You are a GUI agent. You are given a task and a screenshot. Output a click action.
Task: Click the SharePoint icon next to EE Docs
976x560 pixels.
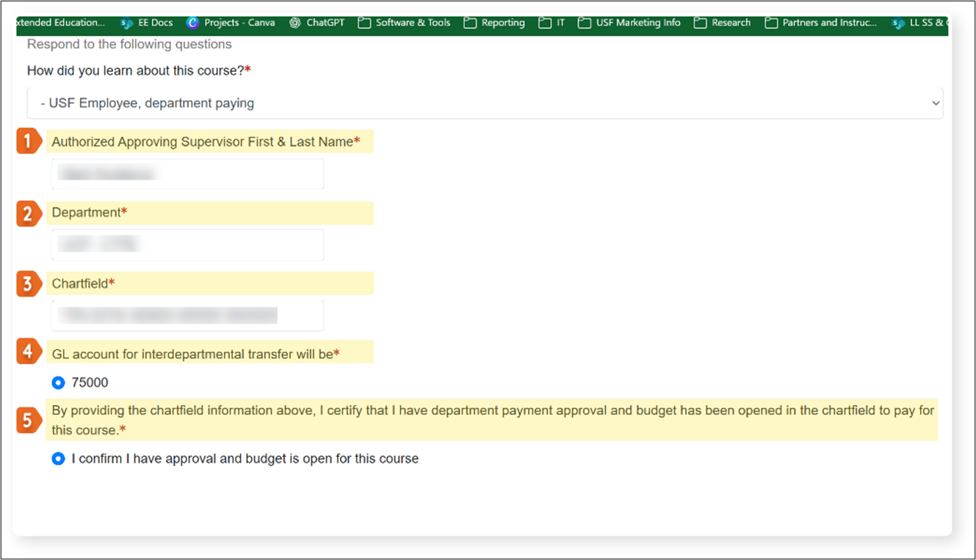coord(125,23)
